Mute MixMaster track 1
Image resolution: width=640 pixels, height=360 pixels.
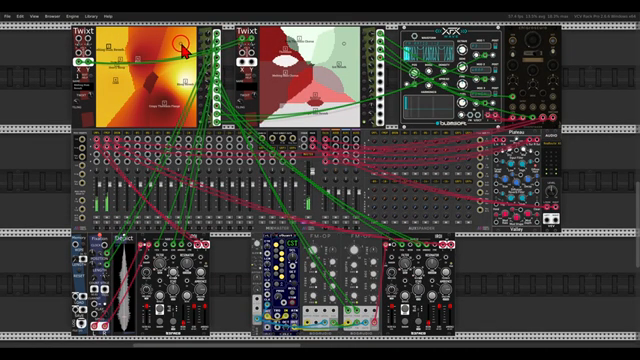pos(97,217)
